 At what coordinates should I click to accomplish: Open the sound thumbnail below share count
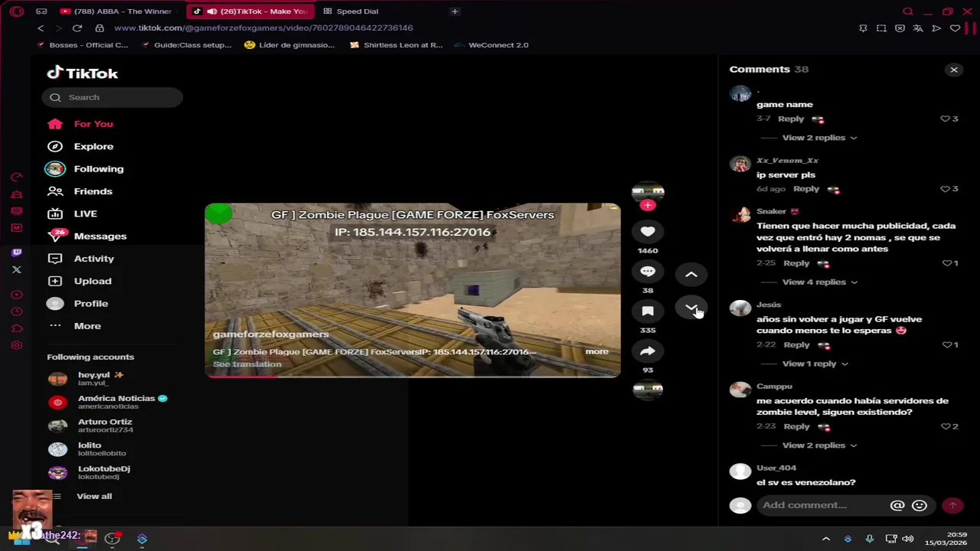(648, 389)
